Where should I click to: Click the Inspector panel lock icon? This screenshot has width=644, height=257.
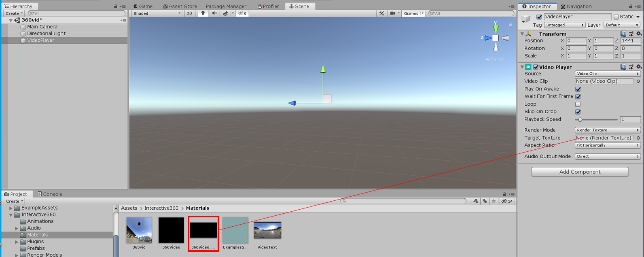631,6
